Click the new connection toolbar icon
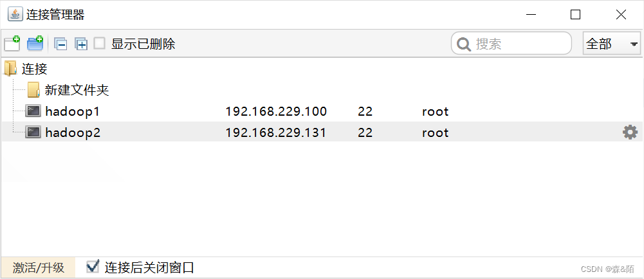This screenshot has height=279, width=644. point(12,44)
